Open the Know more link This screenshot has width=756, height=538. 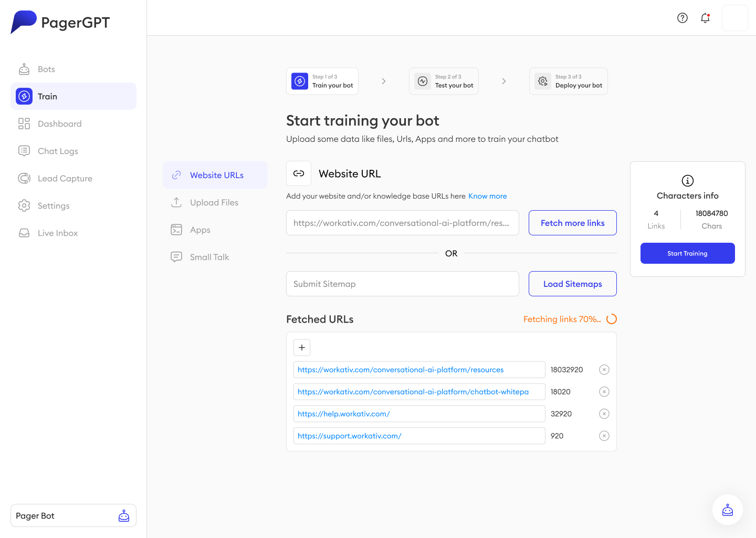click(488, 196)
